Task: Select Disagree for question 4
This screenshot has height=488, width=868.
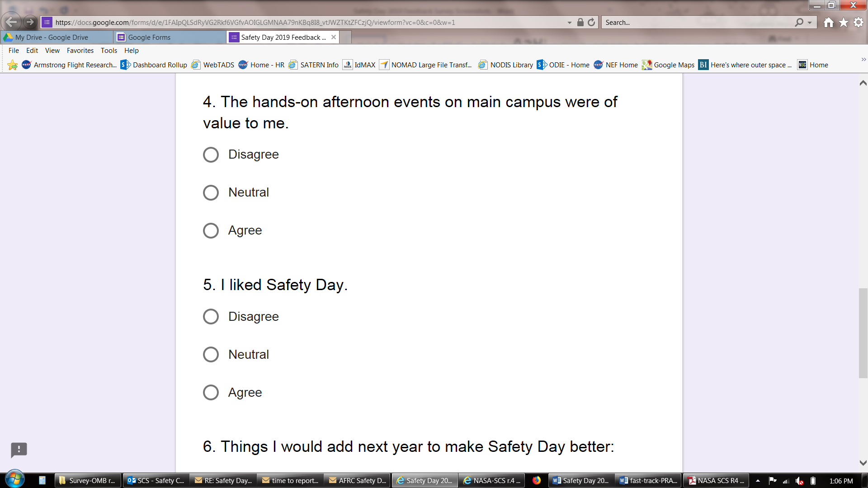Action: tap(211, 155)
